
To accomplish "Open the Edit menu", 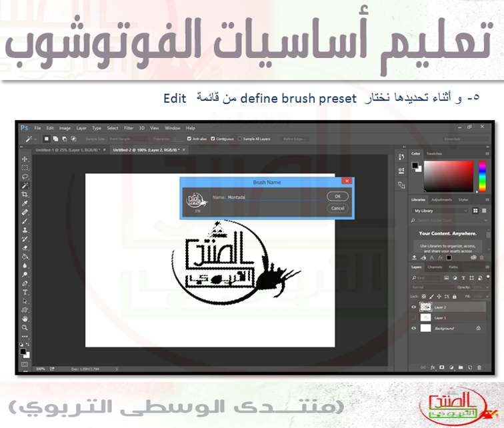I will pos(50,128).
